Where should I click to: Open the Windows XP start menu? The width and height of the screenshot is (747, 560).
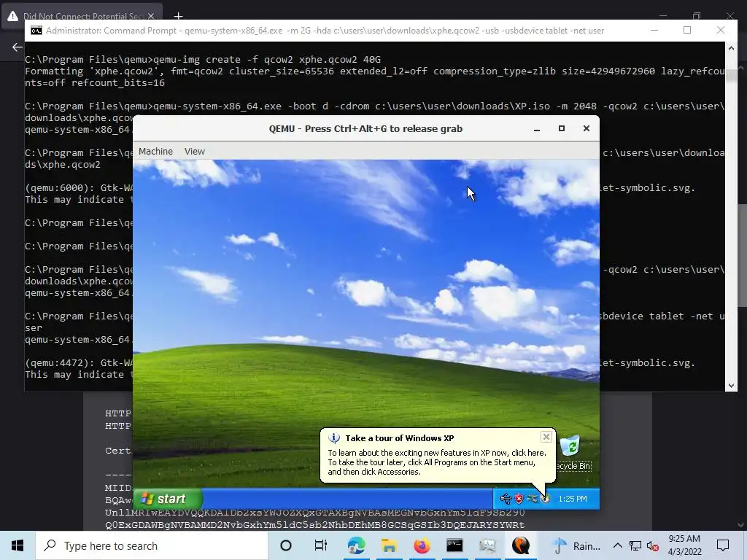tap(168, 499)
